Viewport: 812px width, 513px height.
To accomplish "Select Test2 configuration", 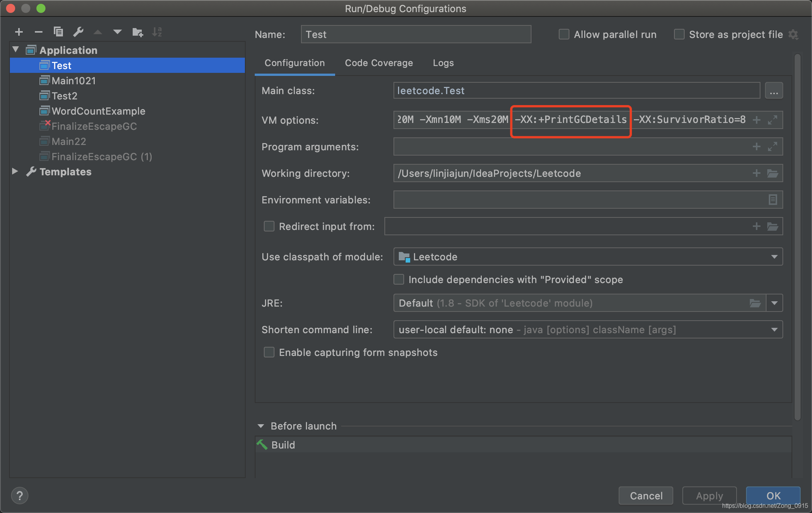I will tap(127, 96).
